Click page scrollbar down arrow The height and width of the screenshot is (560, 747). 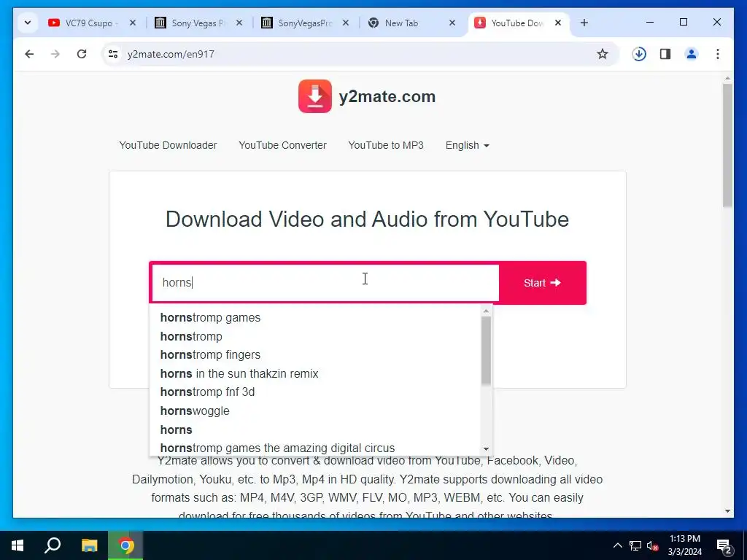click(x=727, y=511)
